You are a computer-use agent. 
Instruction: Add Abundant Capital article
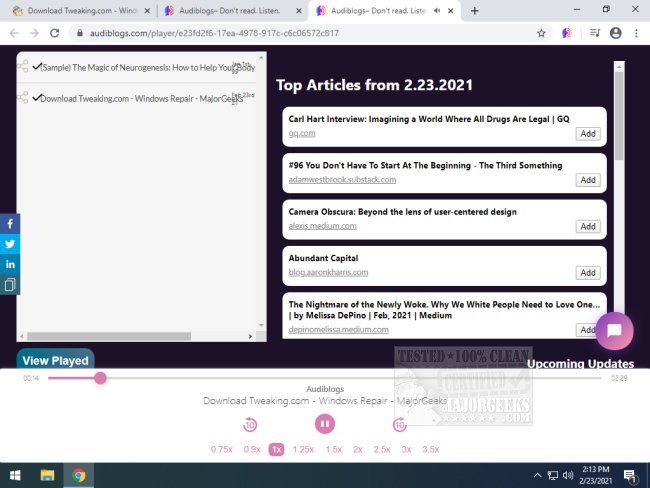(588, 273)
